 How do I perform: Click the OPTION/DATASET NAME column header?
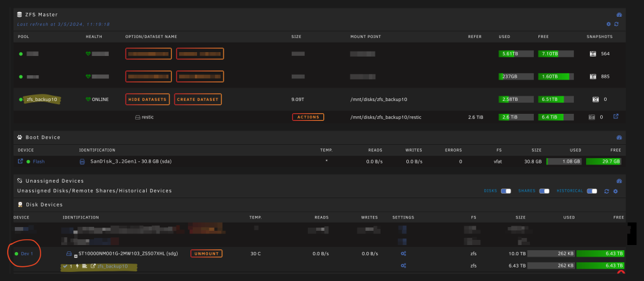pyautogui.click(x=151, y=37)
